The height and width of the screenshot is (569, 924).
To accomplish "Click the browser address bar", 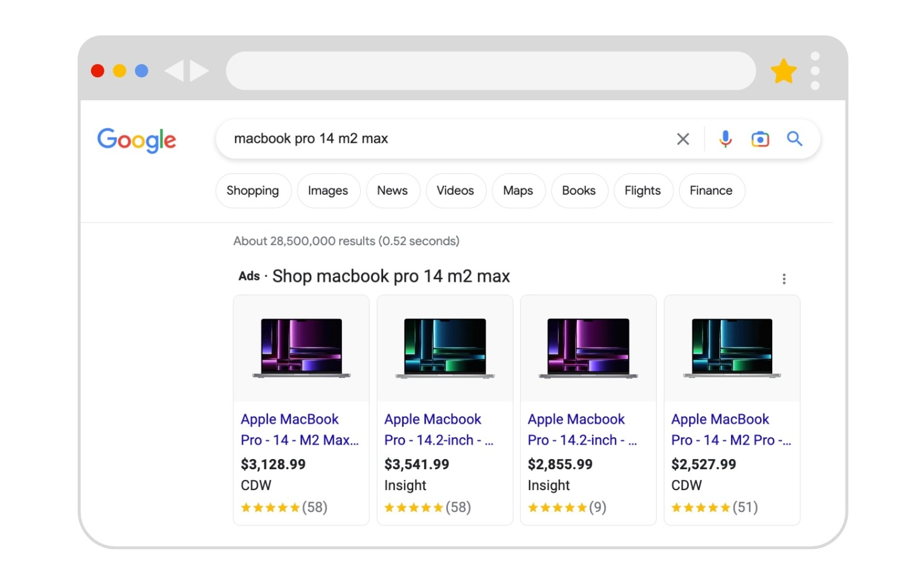I will (491, 71).
